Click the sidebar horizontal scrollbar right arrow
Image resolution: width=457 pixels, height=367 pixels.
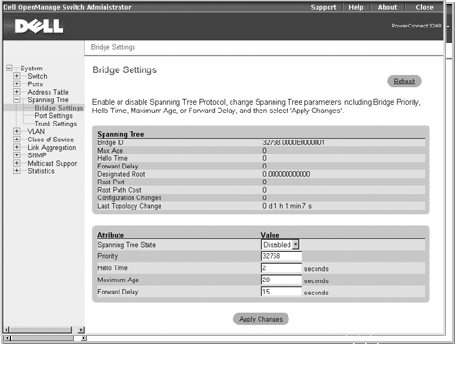[x=81, y=330]
